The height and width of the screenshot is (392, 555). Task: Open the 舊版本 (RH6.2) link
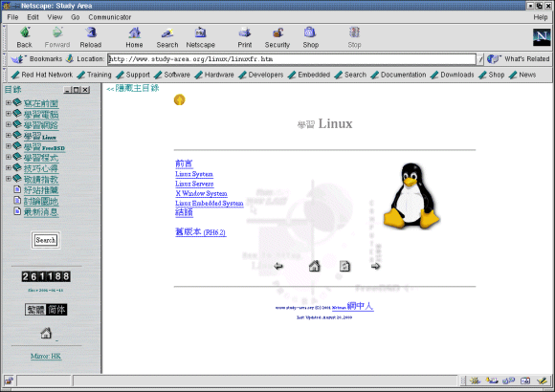pyautogui.click(x=200, y=232)
